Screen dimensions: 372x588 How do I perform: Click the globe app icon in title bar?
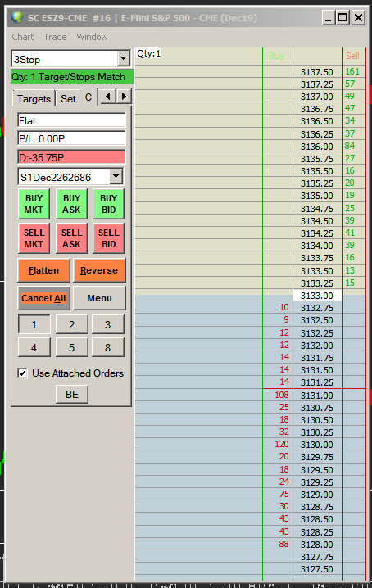click(17, 18)
